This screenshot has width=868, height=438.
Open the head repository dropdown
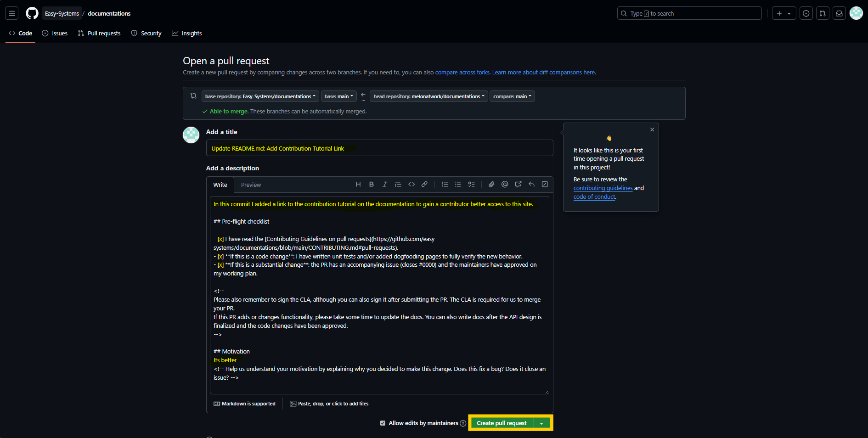click(x=428, y=96)
